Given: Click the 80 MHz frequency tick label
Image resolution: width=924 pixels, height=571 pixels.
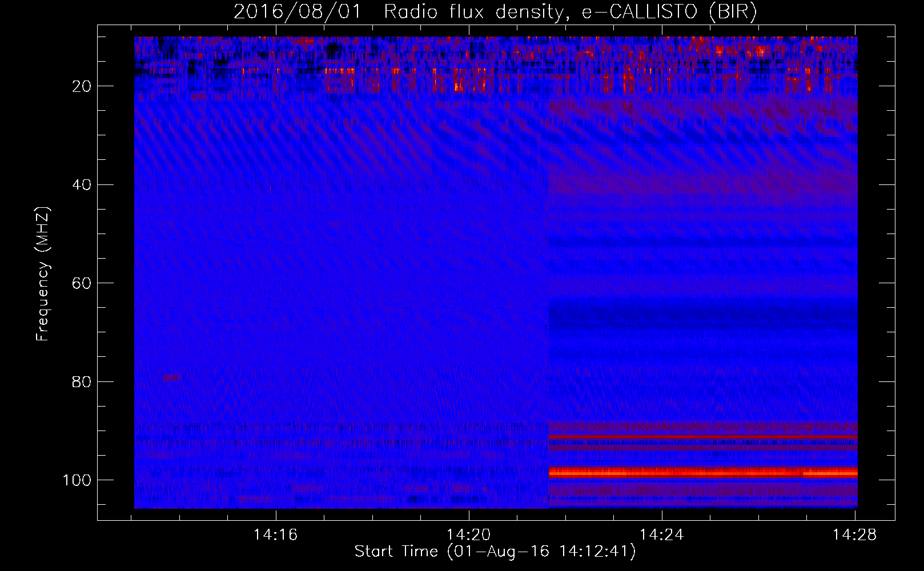Looking at the screenshot, I should click(82, 381).
